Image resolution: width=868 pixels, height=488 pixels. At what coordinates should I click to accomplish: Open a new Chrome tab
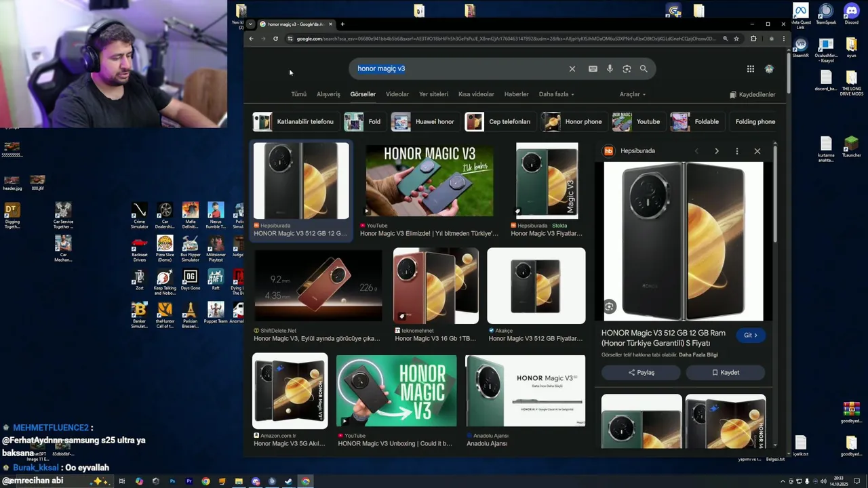pyautogui.click(x=342, y=24)
